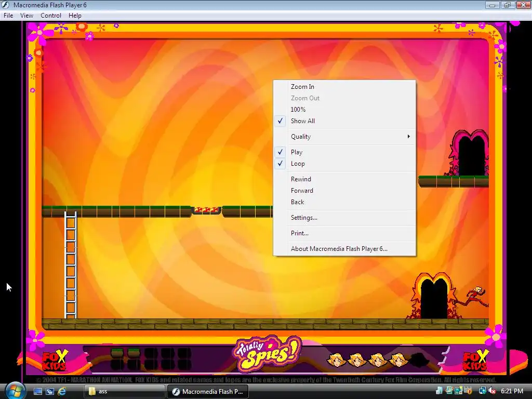The image size is (532, 399).
Task: Click the orange doorway on ground floor
Action: click(x=434, y=296)
